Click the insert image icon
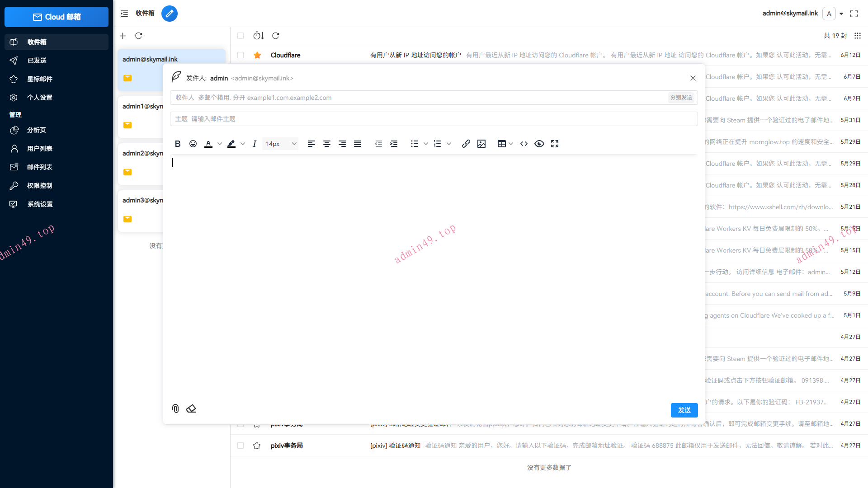 (481, 144)
